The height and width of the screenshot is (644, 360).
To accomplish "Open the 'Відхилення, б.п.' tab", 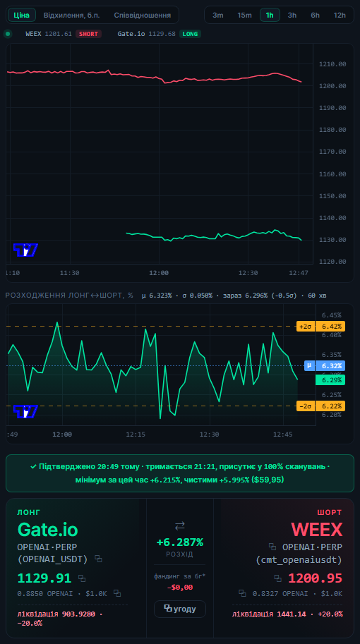I will pos(70,16).
